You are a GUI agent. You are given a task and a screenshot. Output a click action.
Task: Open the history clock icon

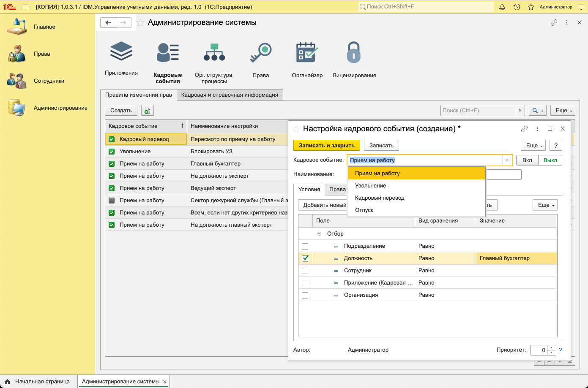click(x=517, y=7)
